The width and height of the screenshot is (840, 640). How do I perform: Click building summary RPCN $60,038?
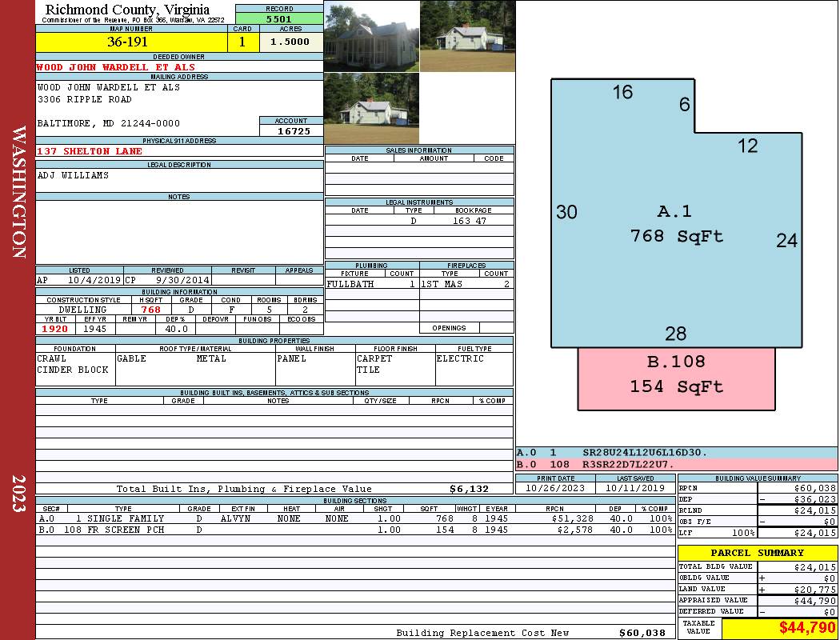pos(815,488)
